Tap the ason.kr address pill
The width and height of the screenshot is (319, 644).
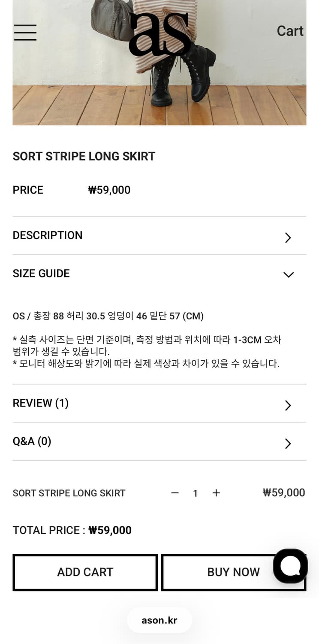pos(159,620)
